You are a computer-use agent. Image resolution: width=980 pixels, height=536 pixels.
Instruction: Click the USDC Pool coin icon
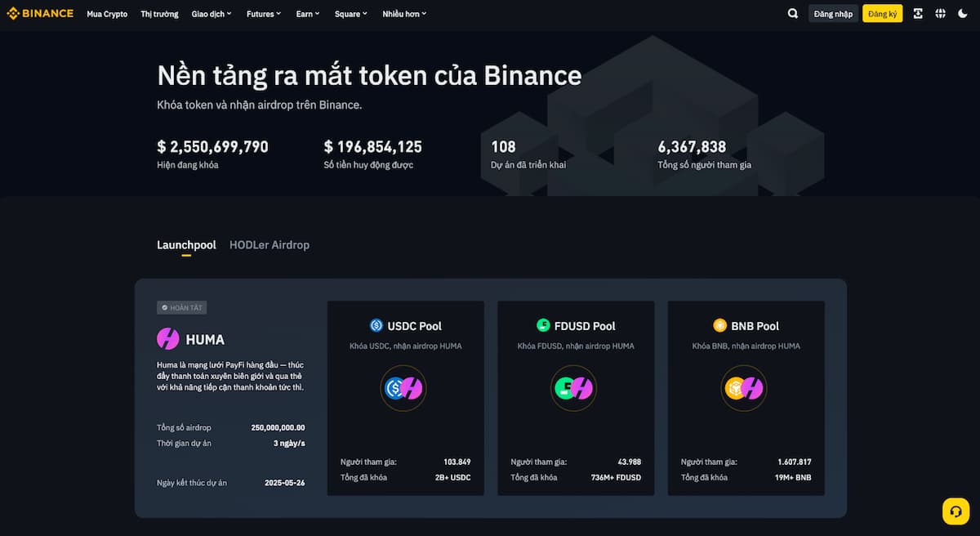(x=376, y=325)
